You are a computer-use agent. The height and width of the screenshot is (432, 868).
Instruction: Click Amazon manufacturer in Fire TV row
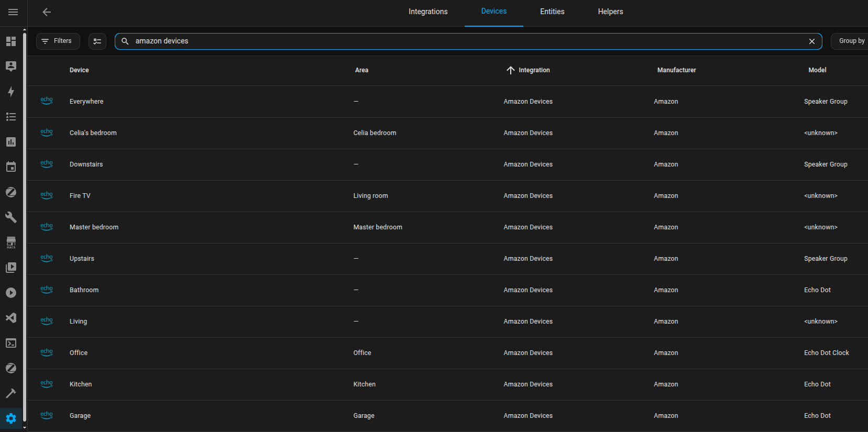click(x=666, y=196)
